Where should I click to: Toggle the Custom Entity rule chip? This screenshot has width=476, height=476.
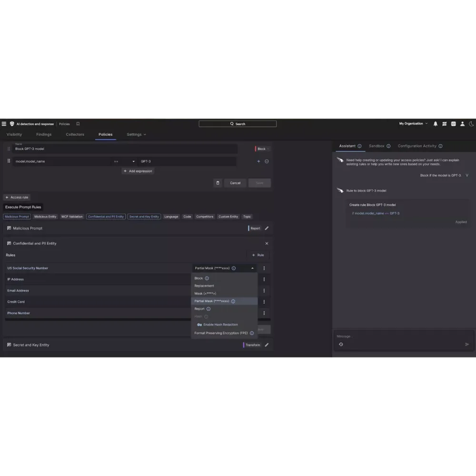coord(228,217)
